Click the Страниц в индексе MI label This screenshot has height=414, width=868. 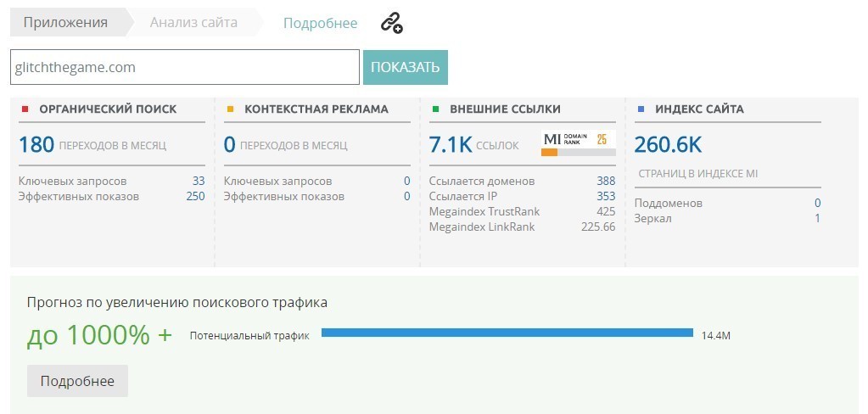pos(698,174)
